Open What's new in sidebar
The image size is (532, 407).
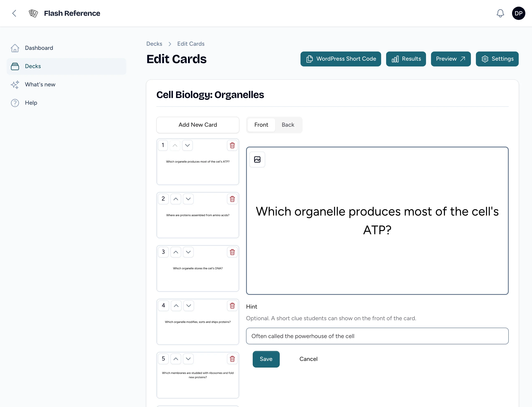(66, 85)
